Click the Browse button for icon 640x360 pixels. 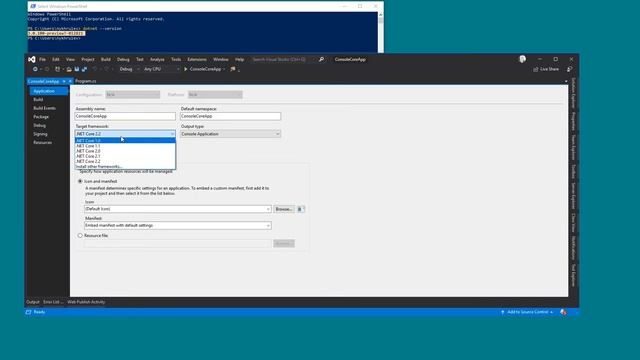[284, 209]
